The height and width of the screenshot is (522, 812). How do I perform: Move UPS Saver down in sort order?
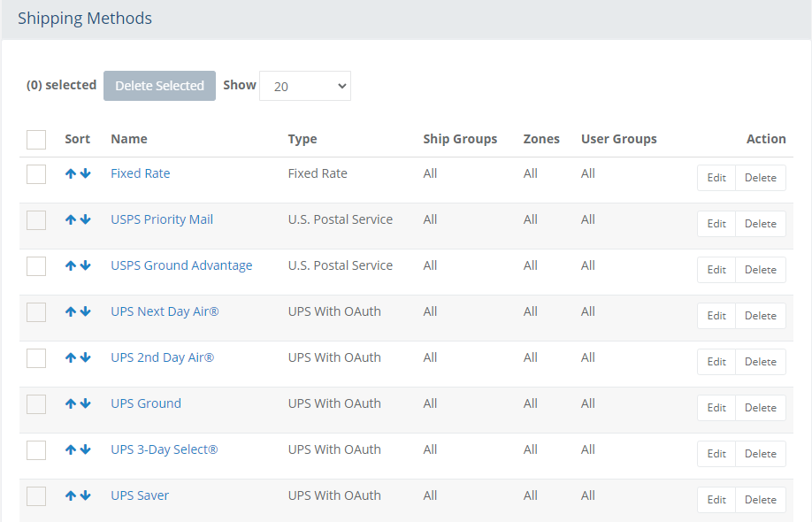[x=86, y=496]
